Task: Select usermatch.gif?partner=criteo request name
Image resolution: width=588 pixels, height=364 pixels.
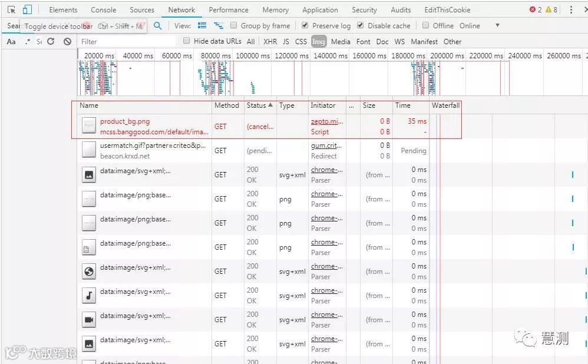Action: coord(153,145)
